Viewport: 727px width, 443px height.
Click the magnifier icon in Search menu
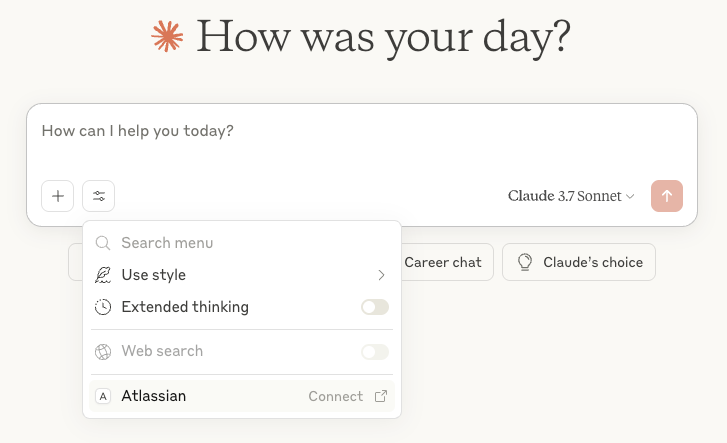tap(103, 243)
